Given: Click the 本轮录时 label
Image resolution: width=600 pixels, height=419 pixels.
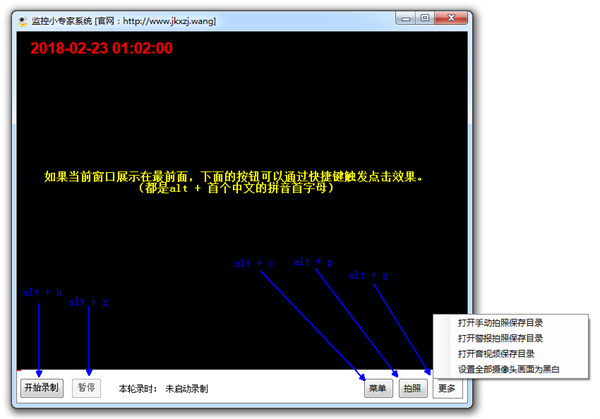Looking at the screenshot, I should pyautogui.click(x=138, y=388).
